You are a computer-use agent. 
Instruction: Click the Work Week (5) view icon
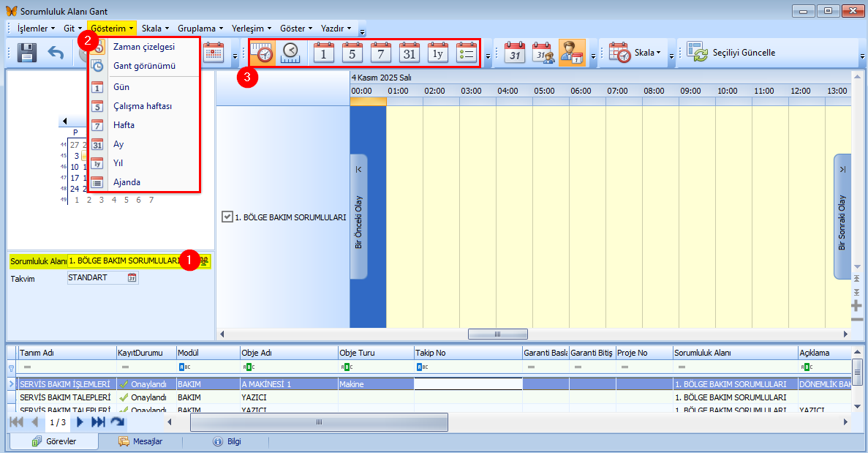[x=352, y=53]
